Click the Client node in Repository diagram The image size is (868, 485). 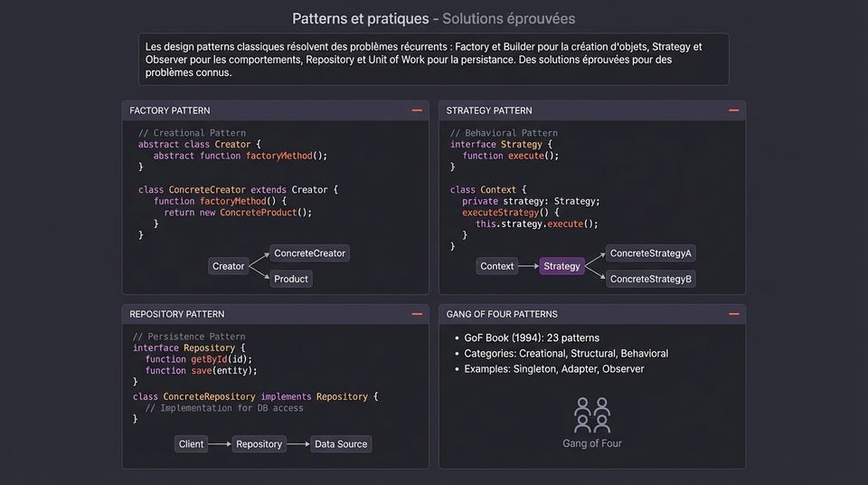pos(191,444)
